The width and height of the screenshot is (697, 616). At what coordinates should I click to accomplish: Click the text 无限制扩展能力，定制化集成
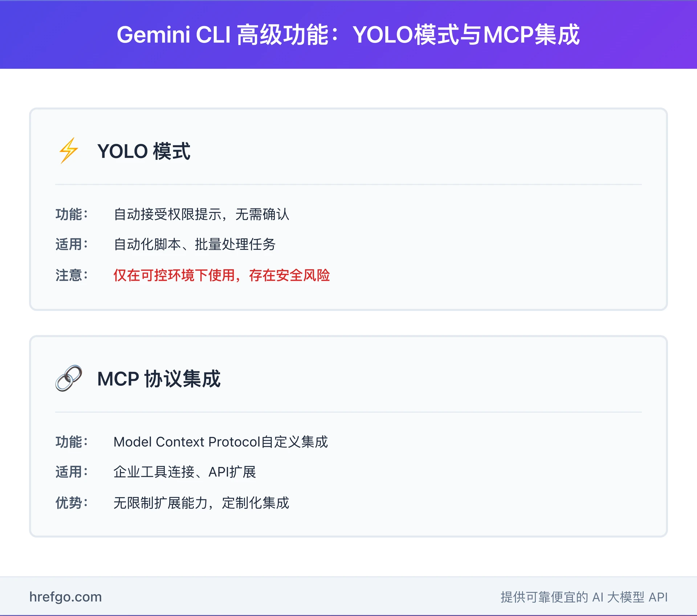coord(201,503)
